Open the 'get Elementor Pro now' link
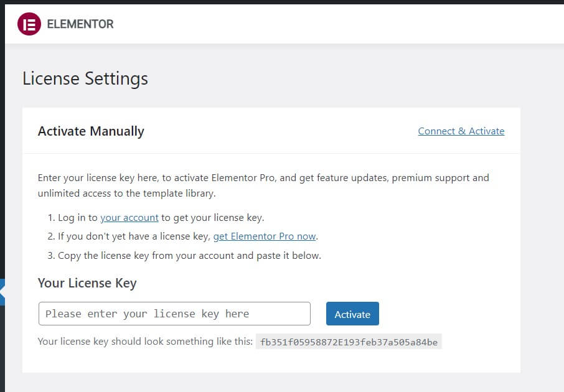The width and height of the screenshot is (564, 392). pyautogui.click(x=265, y=236)
